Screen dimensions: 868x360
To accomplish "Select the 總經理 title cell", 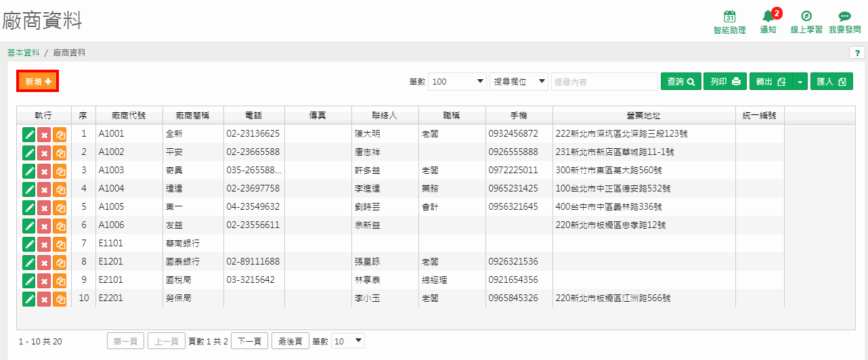I will [x=452, y=280].
